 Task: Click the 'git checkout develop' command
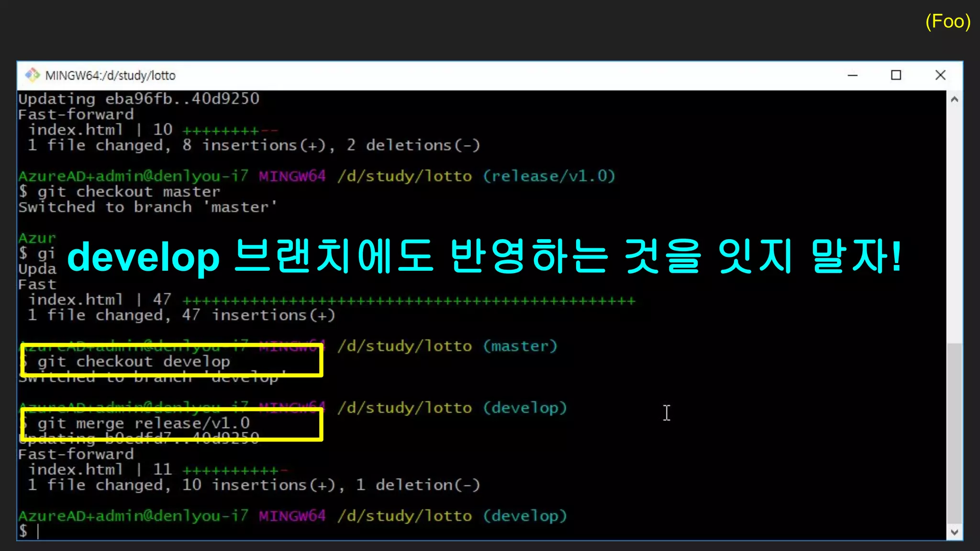[134, 362]
